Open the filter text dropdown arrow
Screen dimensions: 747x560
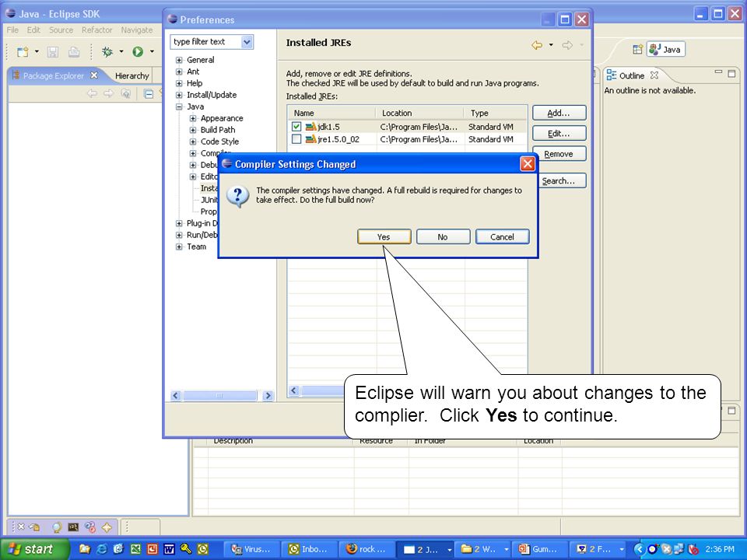click(247, 42)
